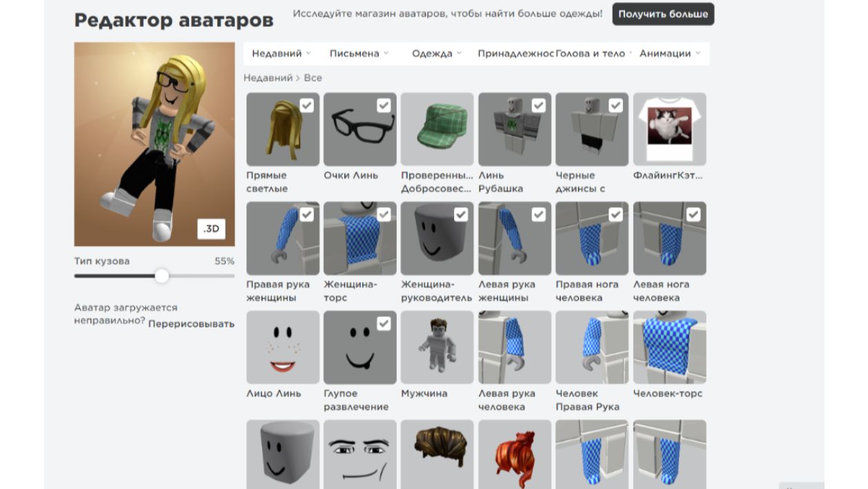Select the 'Глупое развлечение' face item
The width and height of the screenshot is (868, 489).
click(360, 347)
